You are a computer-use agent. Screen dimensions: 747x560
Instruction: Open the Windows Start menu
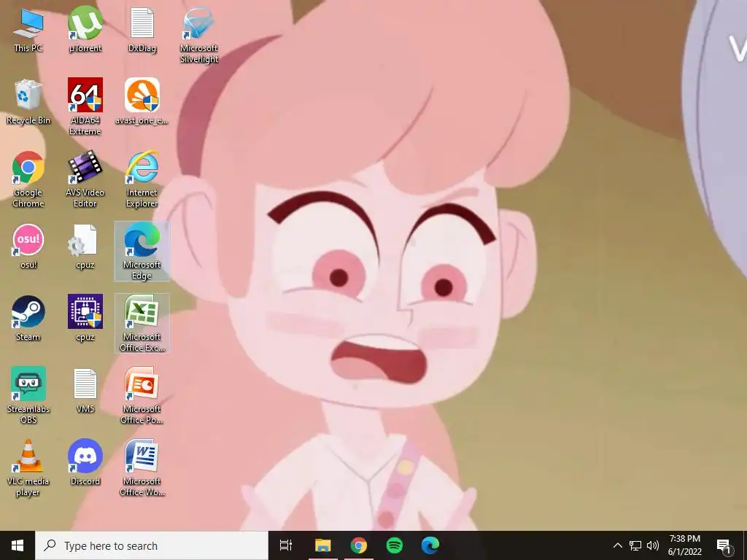[x=18, y=545]
